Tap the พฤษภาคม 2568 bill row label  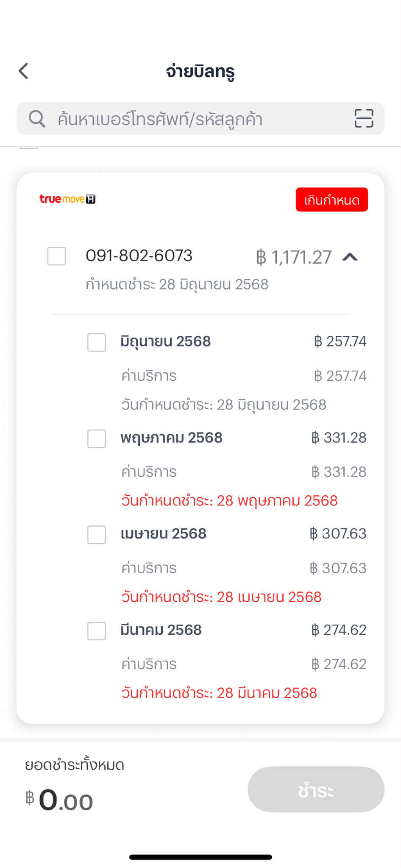click(172, 438)
